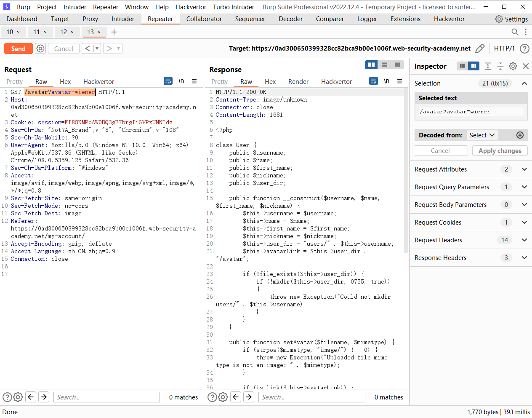The image size is (532, 418).
Task: Switch to the Logger tab
Action: (367, 19)
